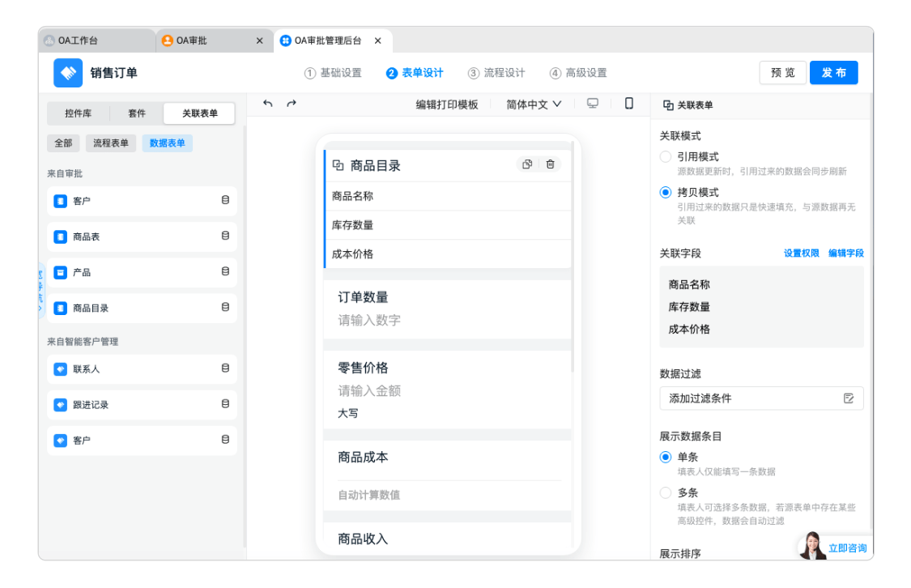Switch to mobile phone preview icon
This screenshot has height=588, width=911.
coord(629,104)
